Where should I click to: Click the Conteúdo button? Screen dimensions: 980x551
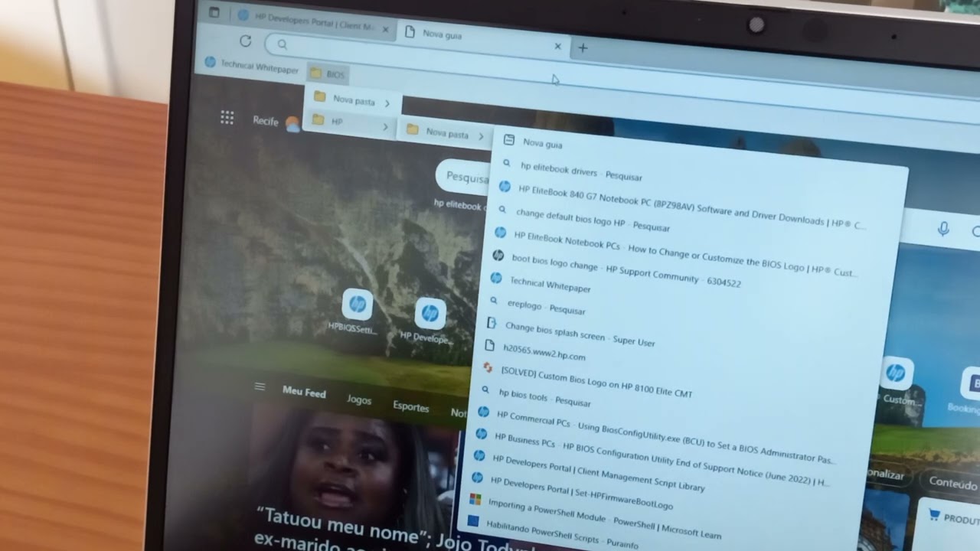click(952, 483)
